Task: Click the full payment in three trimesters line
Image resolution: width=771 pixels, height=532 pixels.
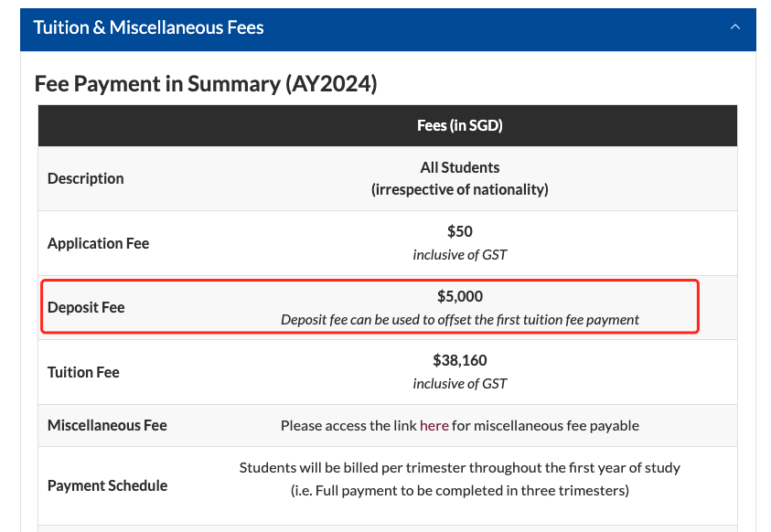Action: (x=460, y=491)
